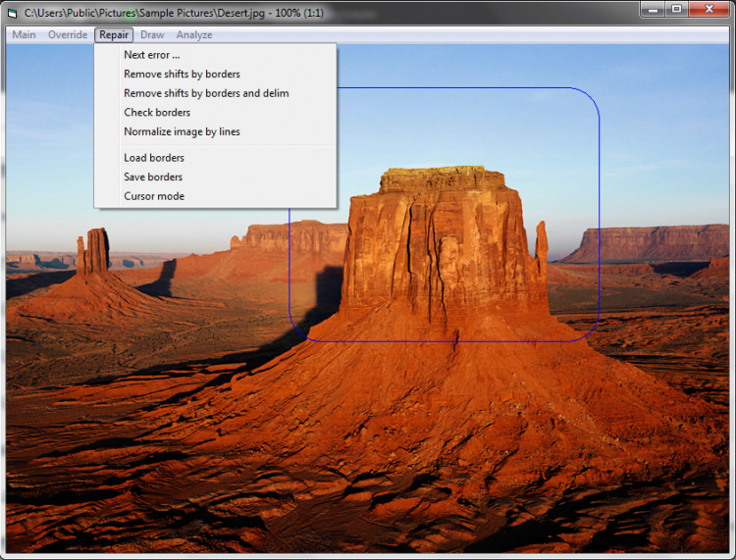Close the Desert.jpg window
Image resolution: width=736 pixels, height=560 pixels.
pos(710,9)
